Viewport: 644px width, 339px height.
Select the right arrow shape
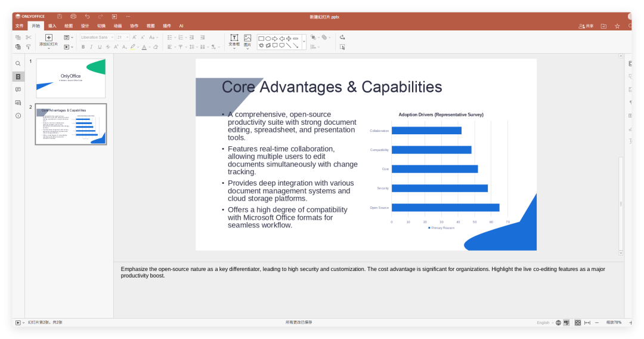[x=275, y=39]
